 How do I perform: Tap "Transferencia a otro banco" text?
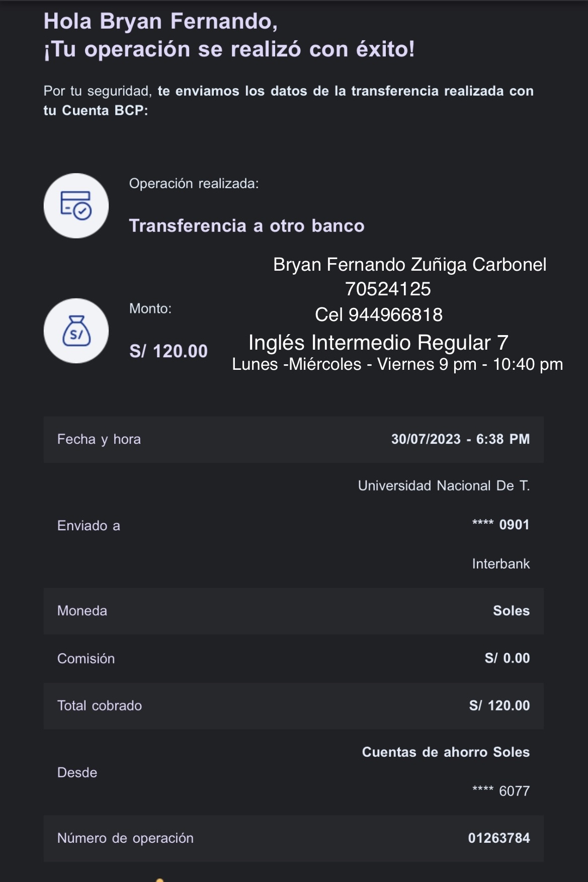(246, 226)
